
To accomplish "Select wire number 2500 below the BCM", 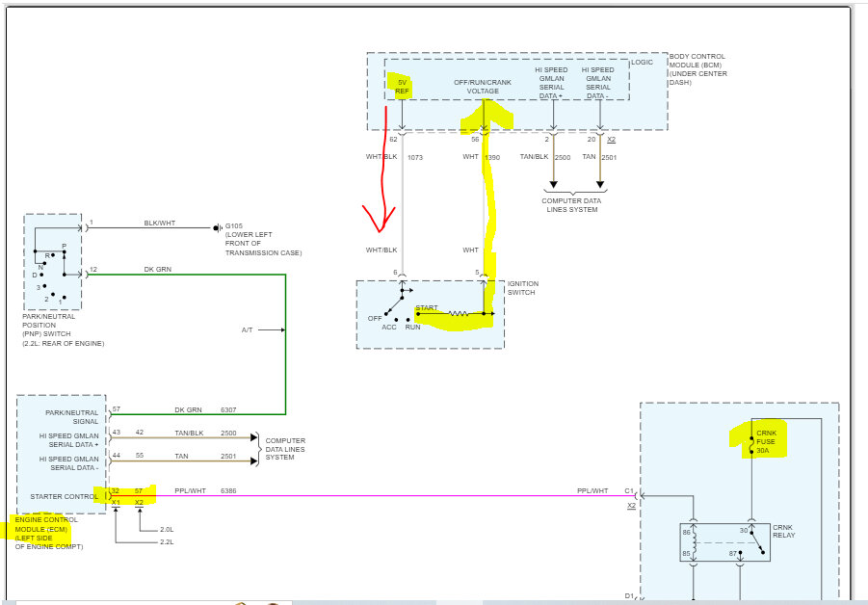I will pyautogui.click(x=563, y=158).
